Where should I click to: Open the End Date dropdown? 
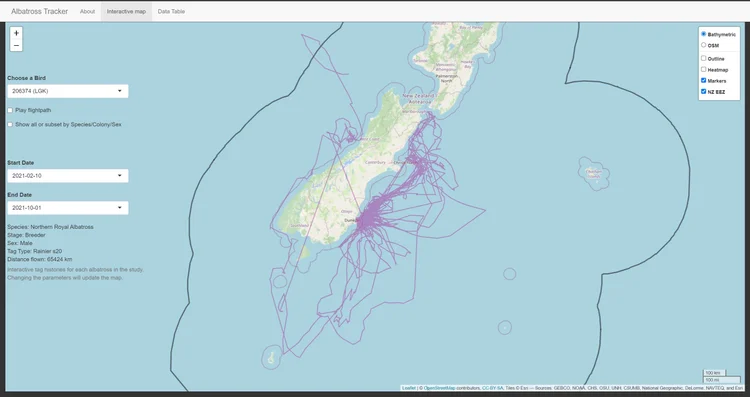tap(68, 208)
